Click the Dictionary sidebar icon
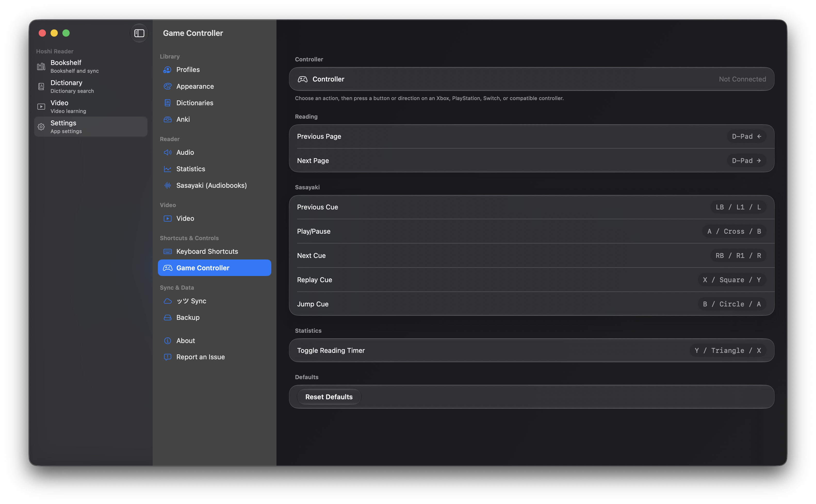Screen dimensions: 816x504 41,87
